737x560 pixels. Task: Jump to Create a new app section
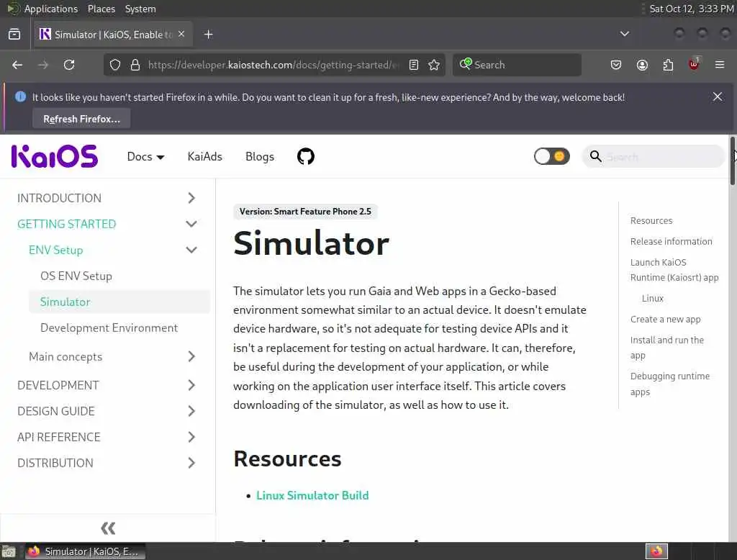tap(665, 320)
